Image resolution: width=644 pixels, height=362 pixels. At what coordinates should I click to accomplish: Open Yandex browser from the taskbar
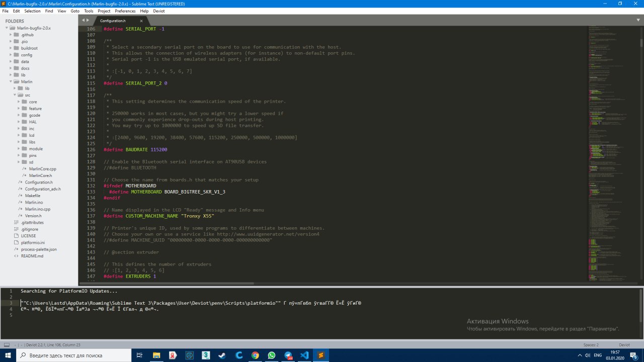click(173, 355)
